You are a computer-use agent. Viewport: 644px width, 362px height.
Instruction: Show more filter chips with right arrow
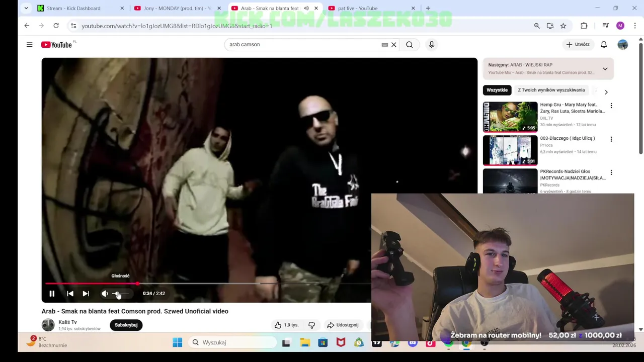pos(606,92)
